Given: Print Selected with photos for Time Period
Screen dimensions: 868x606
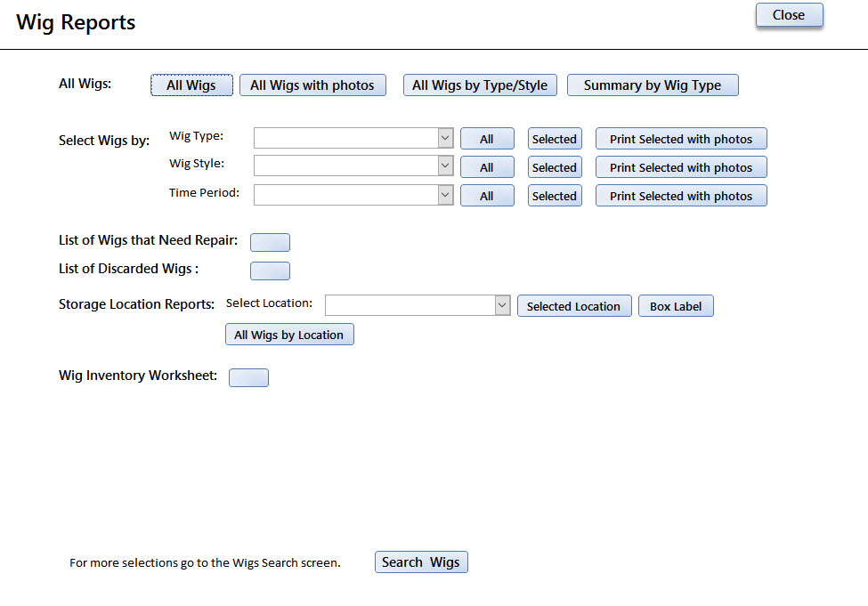Looking at the screenshot, I should [681, 196].
